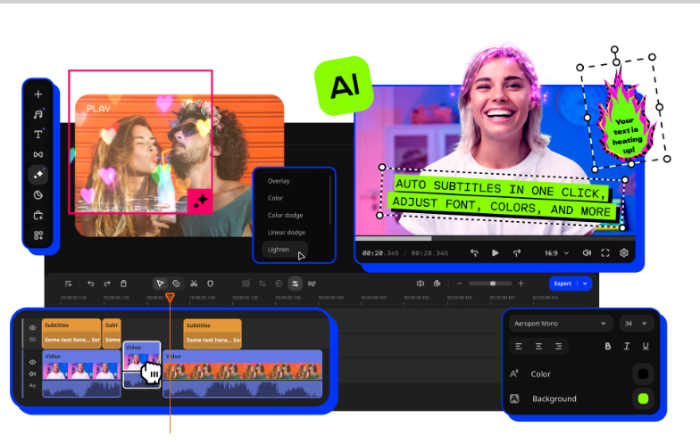
Task: Open the font size 34 dropdown
Action: click(x=636, y=324)
